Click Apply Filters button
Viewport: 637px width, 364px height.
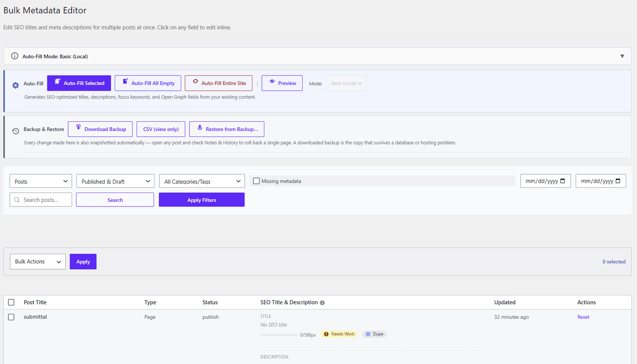201,200
